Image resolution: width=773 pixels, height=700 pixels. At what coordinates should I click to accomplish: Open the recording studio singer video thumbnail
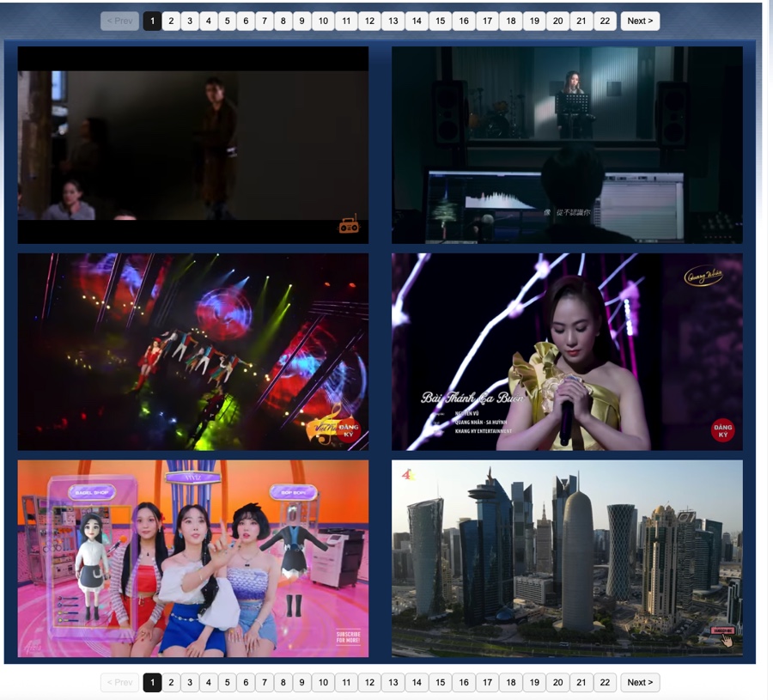(x=567, y=144)
